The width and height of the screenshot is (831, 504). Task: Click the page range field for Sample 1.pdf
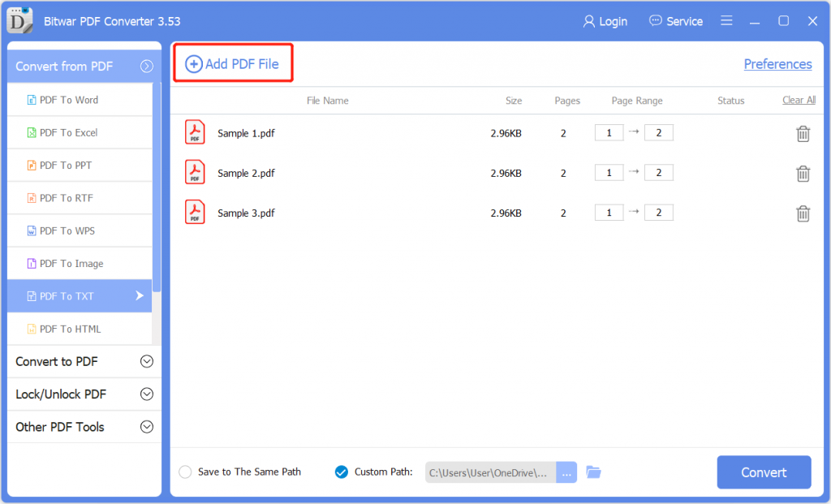609,131
